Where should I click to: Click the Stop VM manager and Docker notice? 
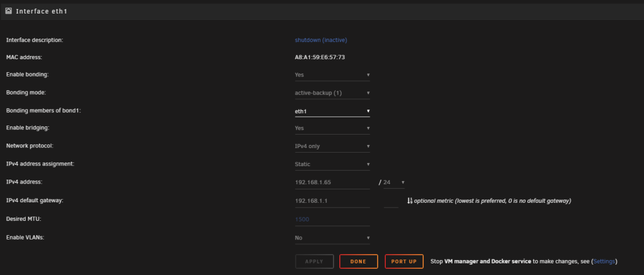pyautogui.click(x=524, y=261)
